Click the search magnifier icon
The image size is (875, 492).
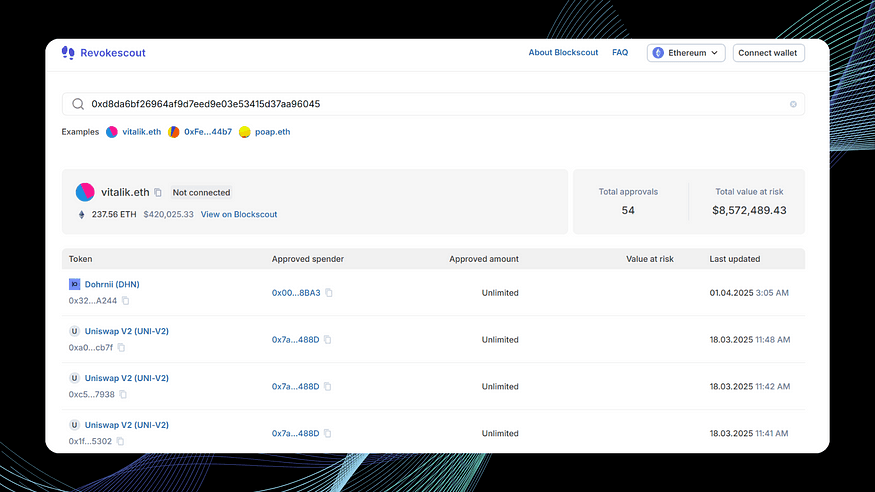[78, 104]
